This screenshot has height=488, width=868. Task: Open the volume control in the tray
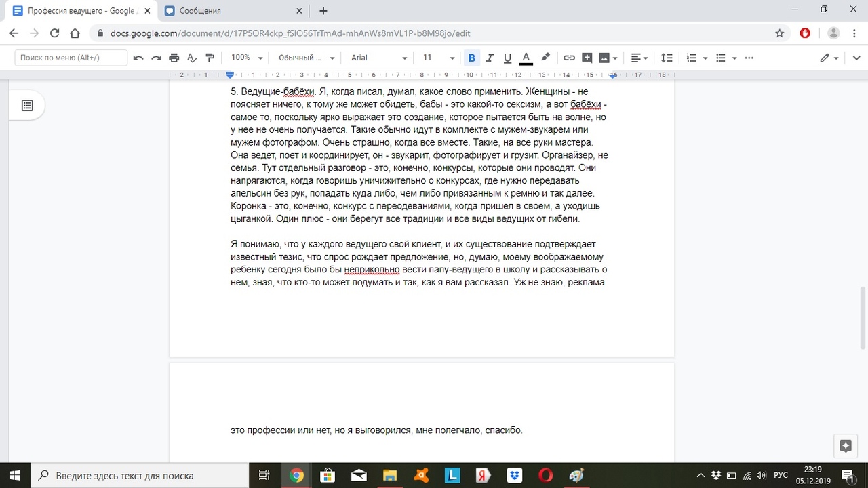761,475
